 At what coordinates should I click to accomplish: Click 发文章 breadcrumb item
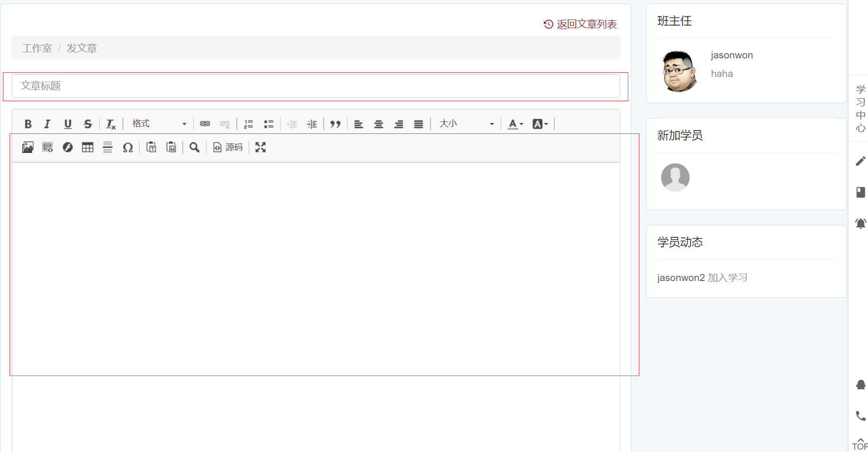[82, 48]
